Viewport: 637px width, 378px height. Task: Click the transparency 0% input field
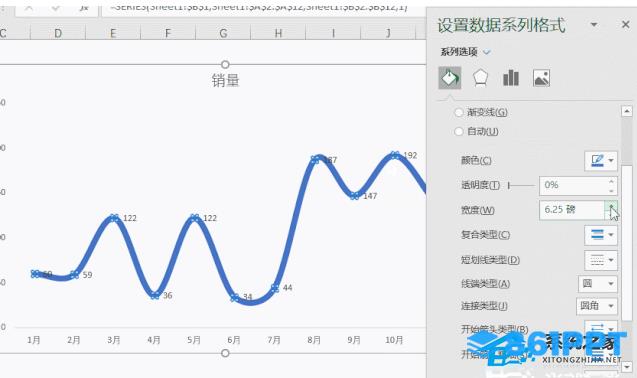(x=573, y=185)
